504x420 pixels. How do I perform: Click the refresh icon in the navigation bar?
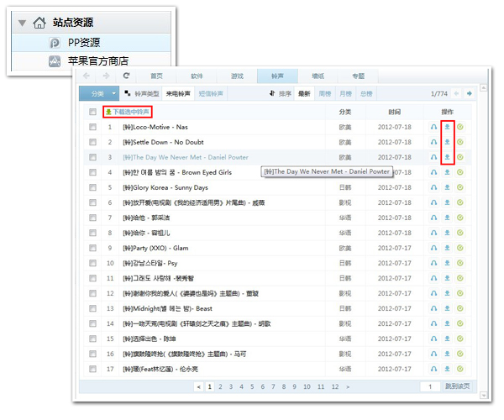point(126,76)
